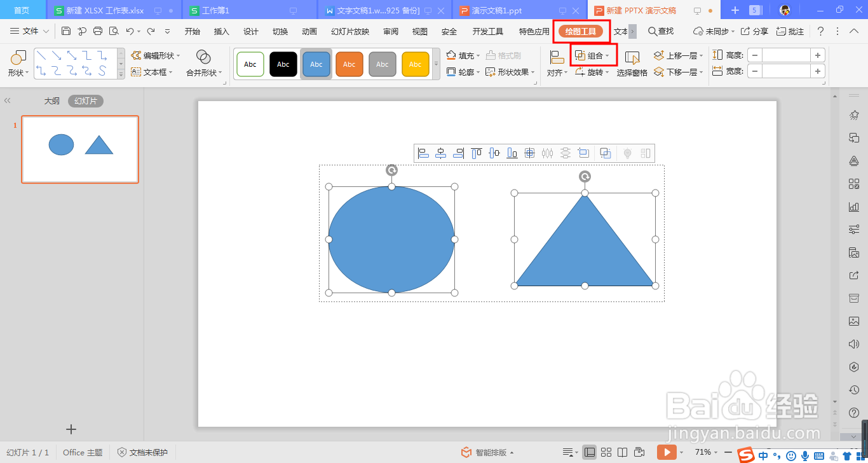868x463 pixels.
Task: Open the 动画 ribbon tab
Action: tap(309, 31)
